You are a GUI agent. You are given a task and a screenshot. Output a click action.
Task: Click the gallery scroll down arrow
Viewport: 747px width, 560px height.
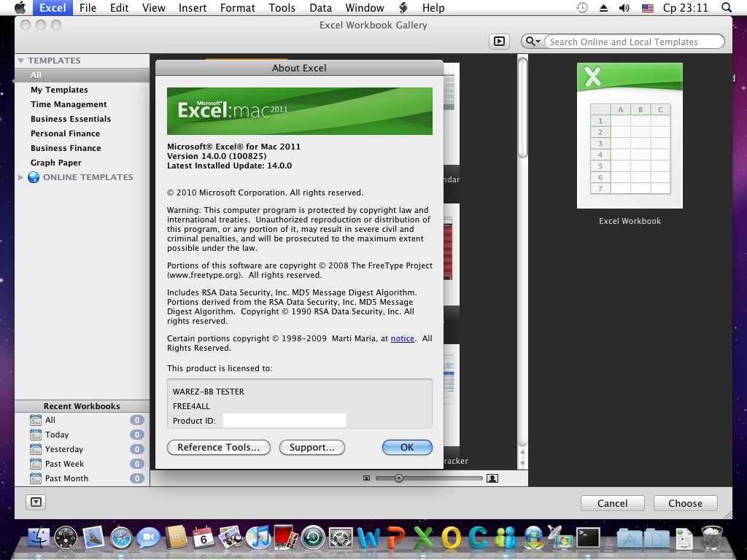(522, 463)
